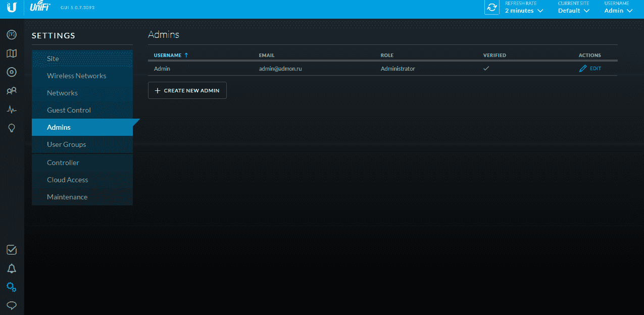Open the Clients people icon
Screen dimensions: 644x315
[x=12, y=91]
